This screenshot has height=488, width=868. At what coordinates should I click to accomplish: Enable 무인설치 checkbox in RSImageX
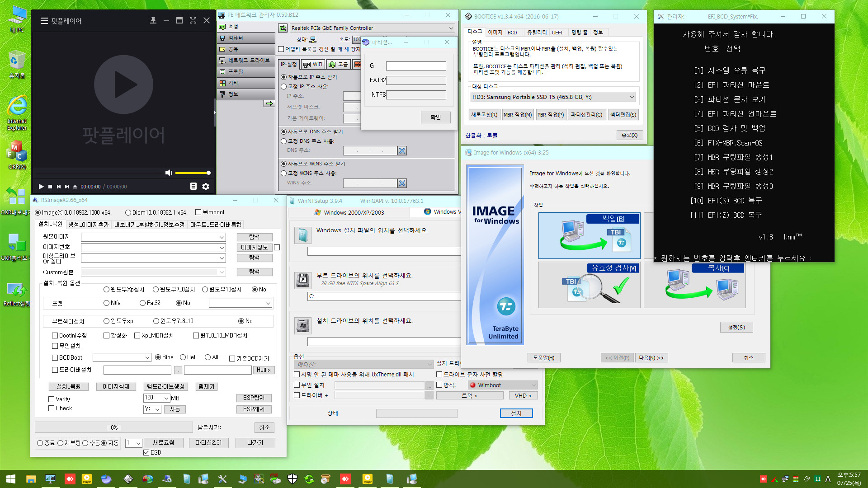[x=55, y=346]
